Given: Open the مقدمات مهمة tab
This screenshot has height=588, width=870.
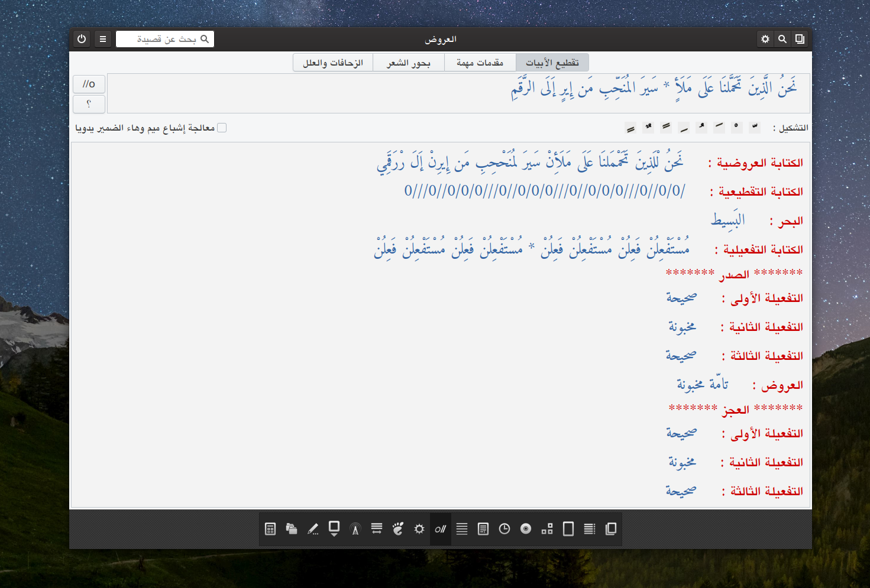Looking at the screenshot, I should pyautogui.click(x=480, y=63).
